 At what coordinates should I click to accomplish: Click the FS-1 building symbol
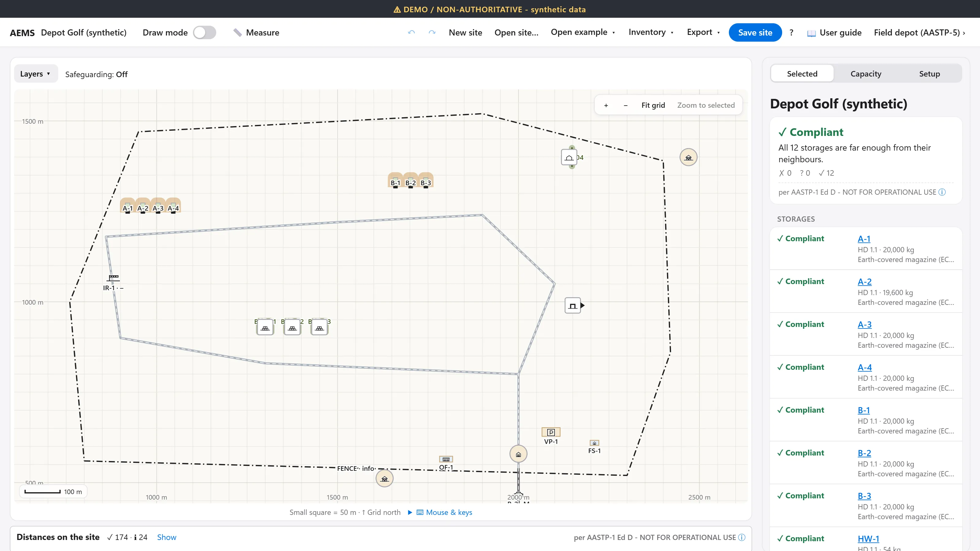pos(594,443)
